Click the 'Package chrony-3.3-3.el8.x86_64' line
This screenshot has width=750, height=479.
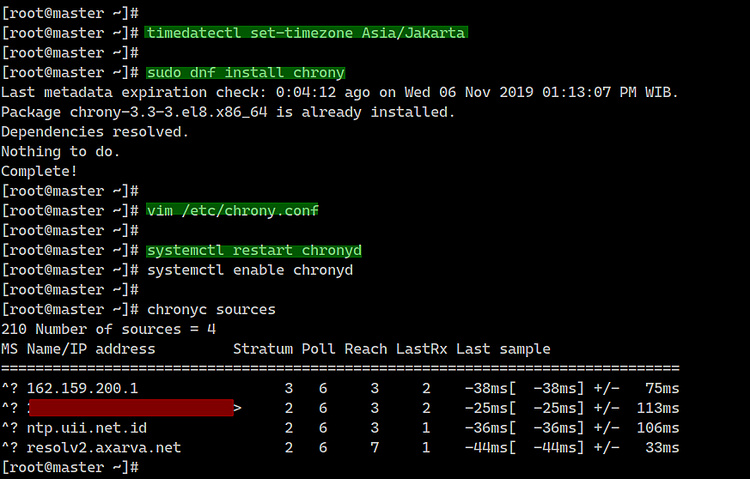(x=228, y=112)
